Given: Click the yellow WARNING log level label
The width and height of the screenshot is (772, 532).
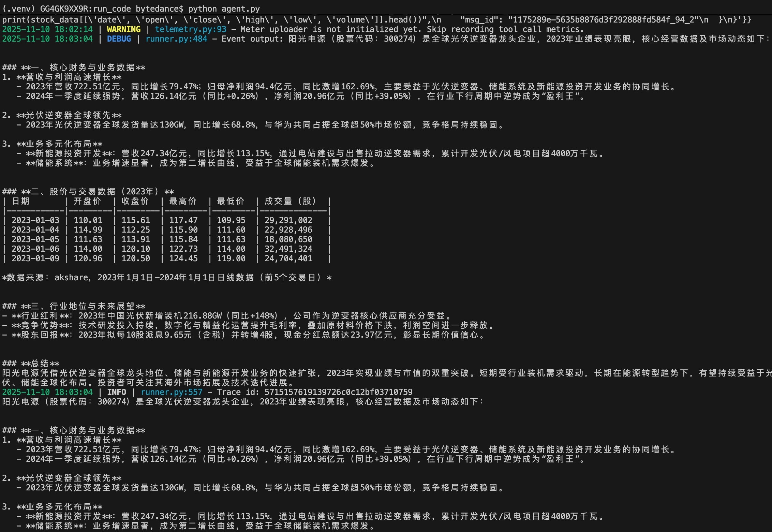Looking at the screenshot, I should point(123,29).
